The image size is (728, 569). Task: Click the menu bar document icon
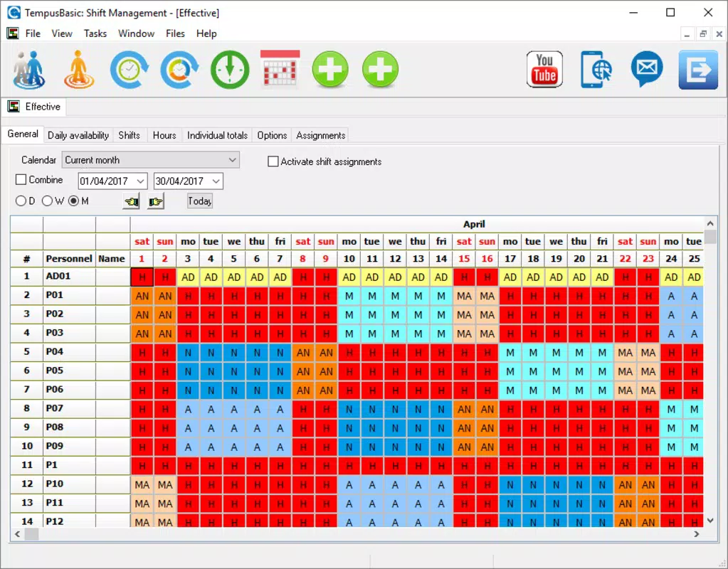click(13, 33)
